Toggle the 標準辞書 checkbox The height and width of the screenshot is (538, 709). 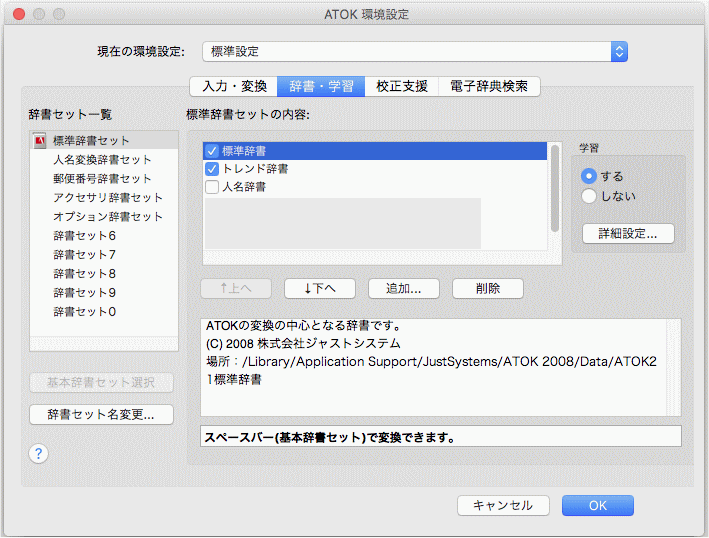point(212,151)
